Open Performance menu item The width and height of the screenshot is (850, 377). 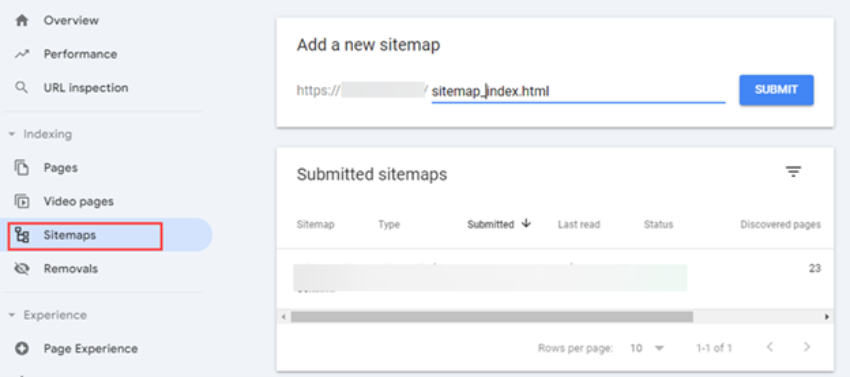coord(80,54)
